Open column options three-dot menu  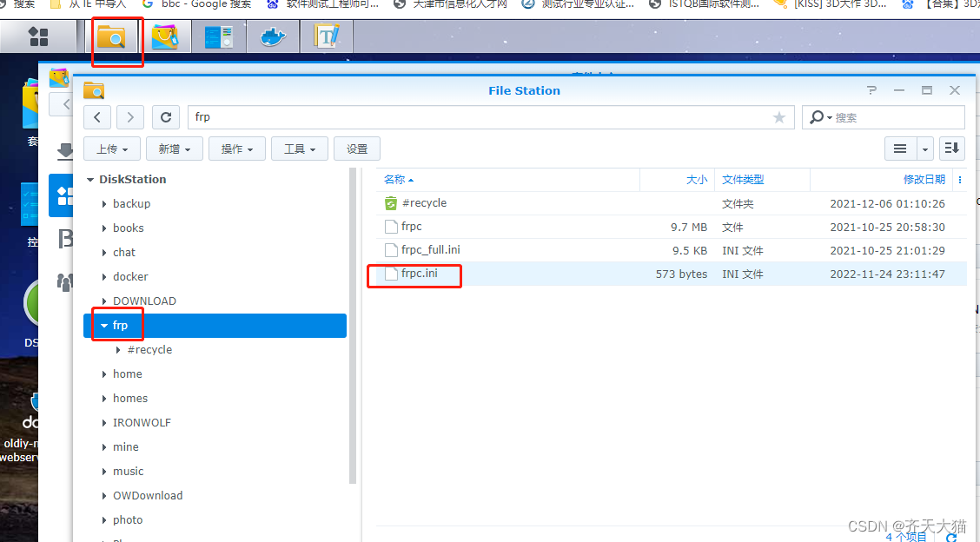pyautogui.click(x=960, y=180)
